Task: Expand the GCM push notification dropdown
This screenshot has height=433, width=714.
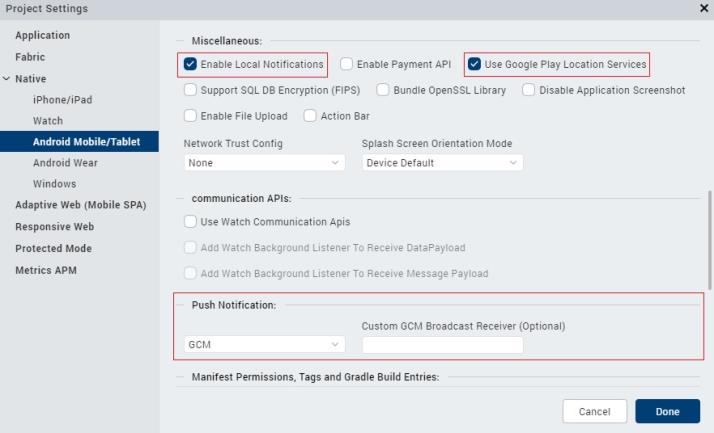Action: tap(264, 345)
